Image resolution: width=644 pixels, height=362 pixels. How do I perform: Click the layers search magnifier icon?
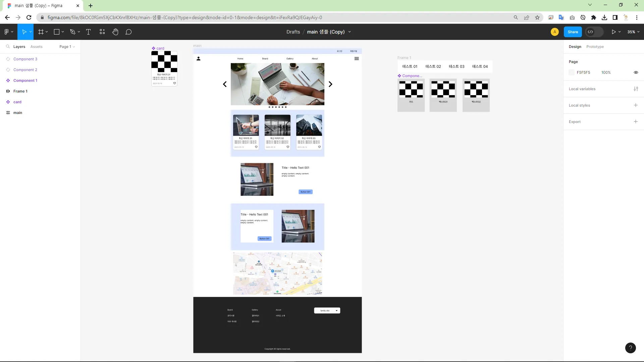pyautogui.click(x=8, y=47)
